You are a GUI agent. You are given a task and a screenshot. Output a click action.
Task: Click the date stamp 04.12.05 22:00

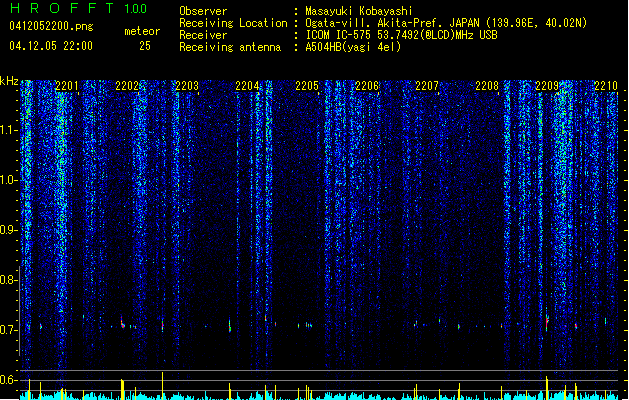(51, 46)
